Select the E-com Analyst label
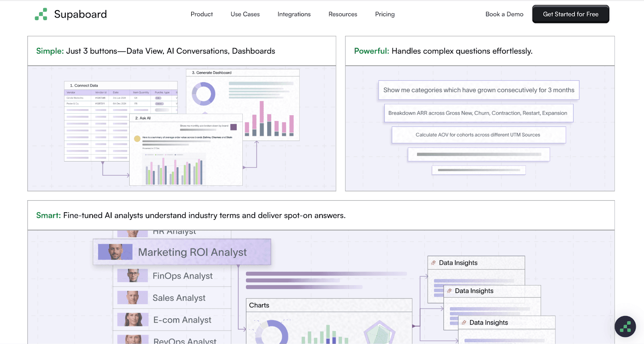644x344 pixels. 182,320
